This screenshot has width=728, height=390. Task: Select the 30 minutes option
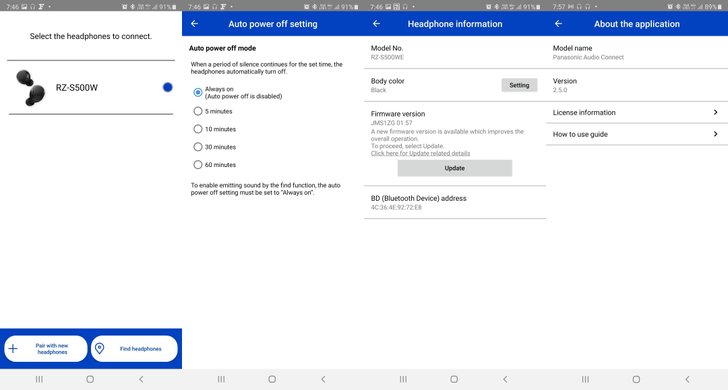click(198, 147)
